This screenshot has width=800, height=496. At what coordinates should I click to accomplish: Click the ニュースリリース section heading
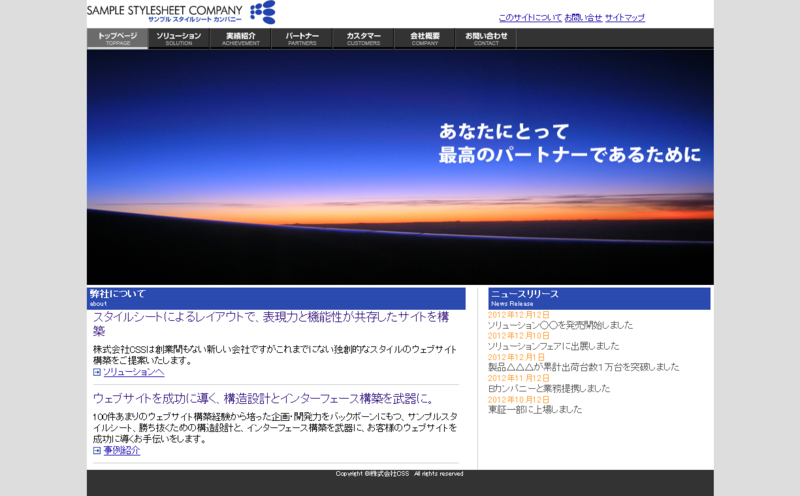click(x=599, y=299)
